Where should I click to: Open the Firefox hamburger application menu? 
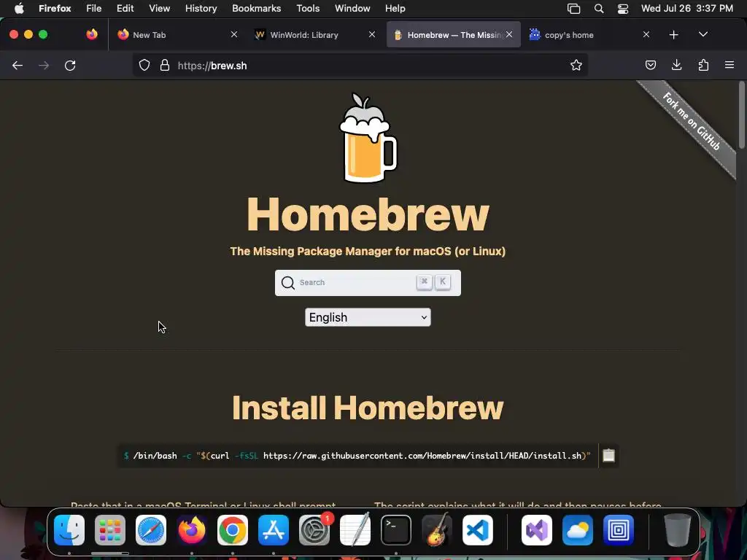(x=729, y=65)
